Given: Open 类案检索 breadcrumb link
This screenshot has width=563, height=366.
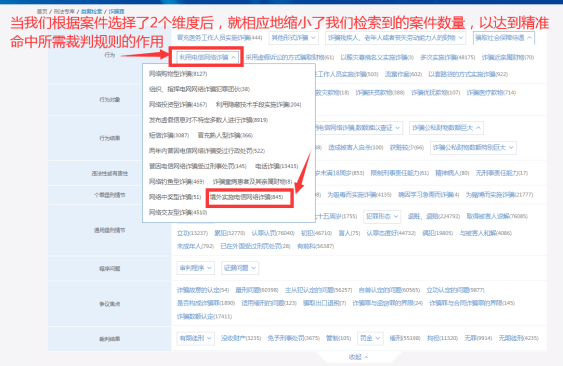Looking at the screenshot, I should tap(91, 12).
